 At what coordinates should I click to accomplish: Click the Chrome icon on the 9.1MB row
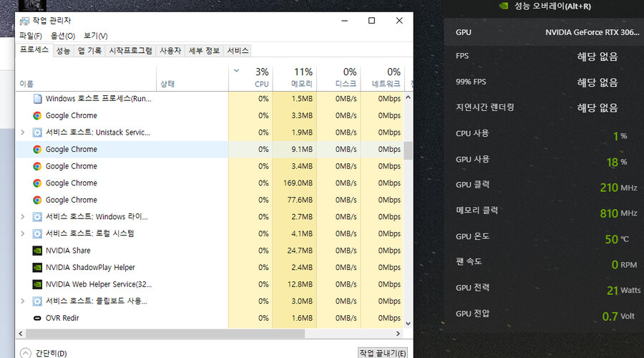point(37,149)
